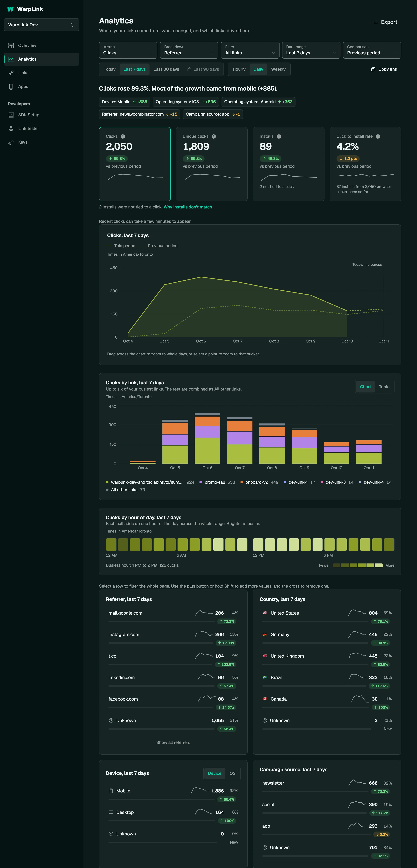417x868 pixels.
Task: Select the Today range toggle
Action: tap(110, 69)
